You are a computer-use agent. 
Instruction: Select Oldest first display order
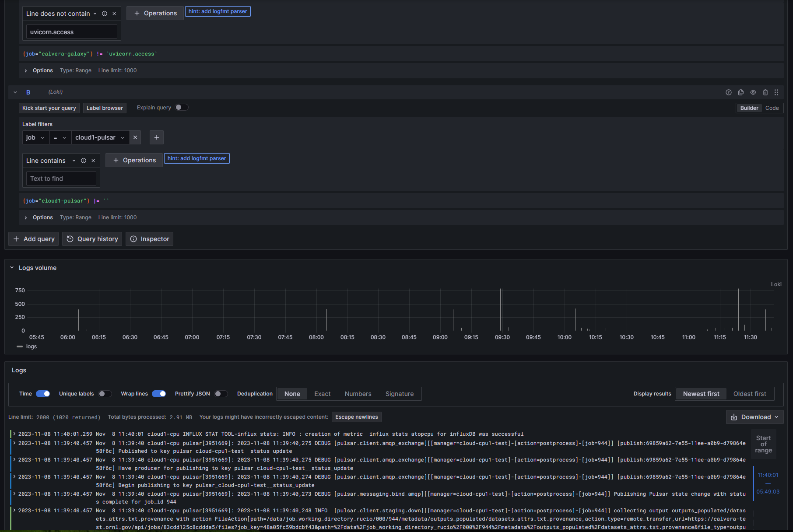(750, 394)
